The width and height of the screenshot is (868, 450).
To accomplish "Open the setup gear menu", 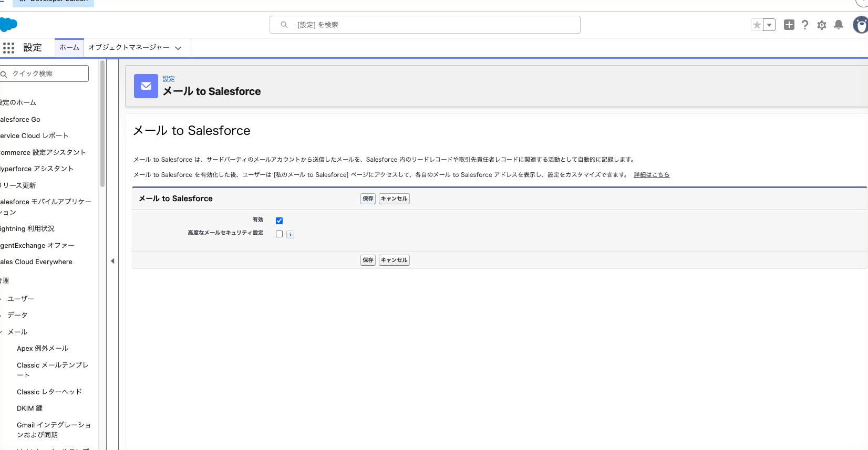I will 822,25.
